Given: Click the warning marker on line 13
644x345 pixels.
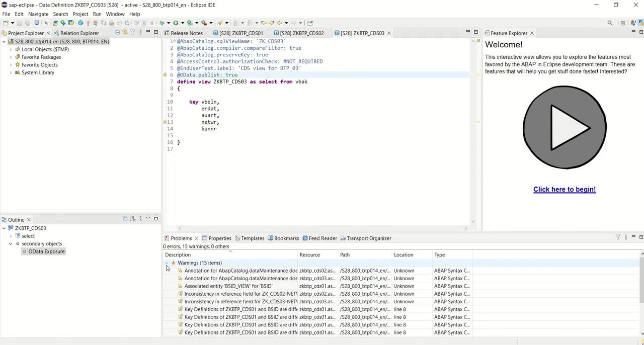Looking at the screenshot, I should (x=165, y=122).
